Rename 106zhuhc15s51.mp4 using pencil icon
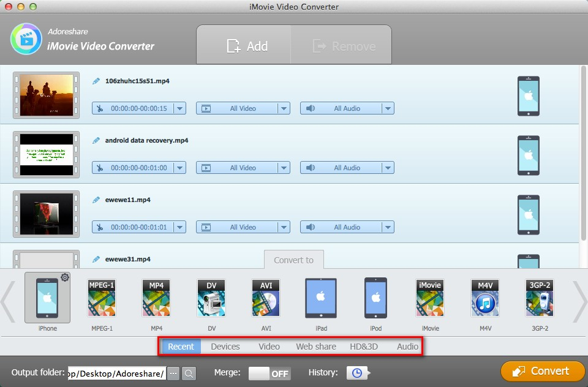588x387 pixels. click(96, 81)
